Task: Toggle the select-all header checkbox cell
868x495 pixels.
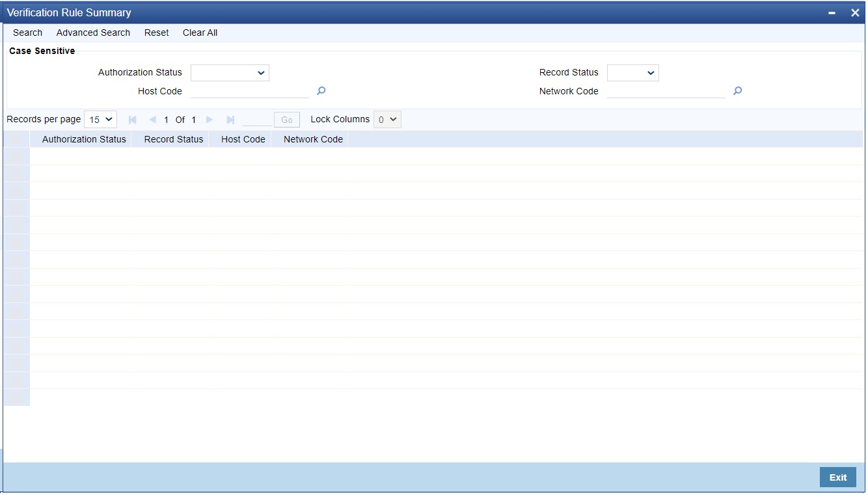Action: pos(16,139)
